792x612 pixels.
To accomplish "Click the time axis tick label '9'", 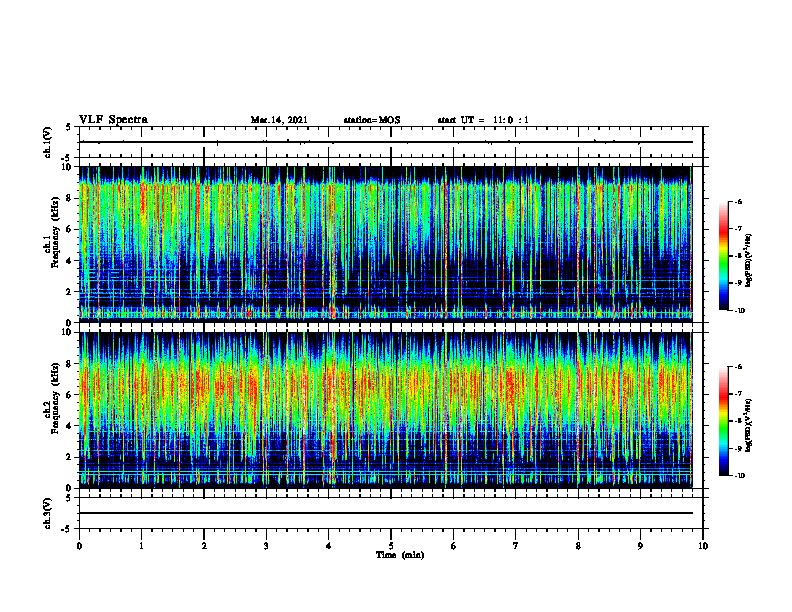I will [640, 546].
